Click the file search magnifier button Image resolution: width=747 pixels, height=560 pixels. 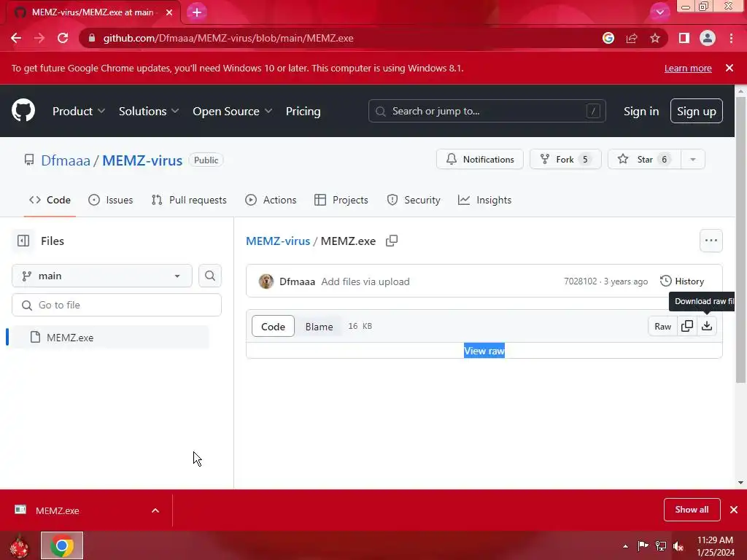[209, 276]
